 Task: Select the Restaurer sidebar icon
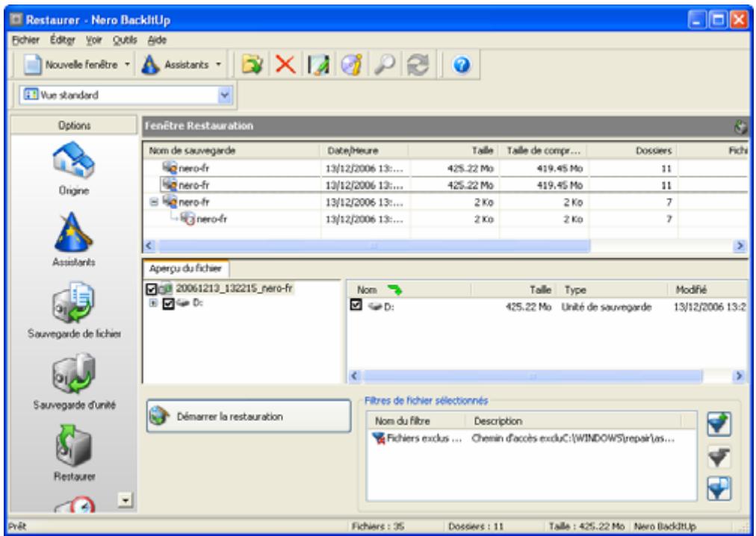tap(74, 453)
